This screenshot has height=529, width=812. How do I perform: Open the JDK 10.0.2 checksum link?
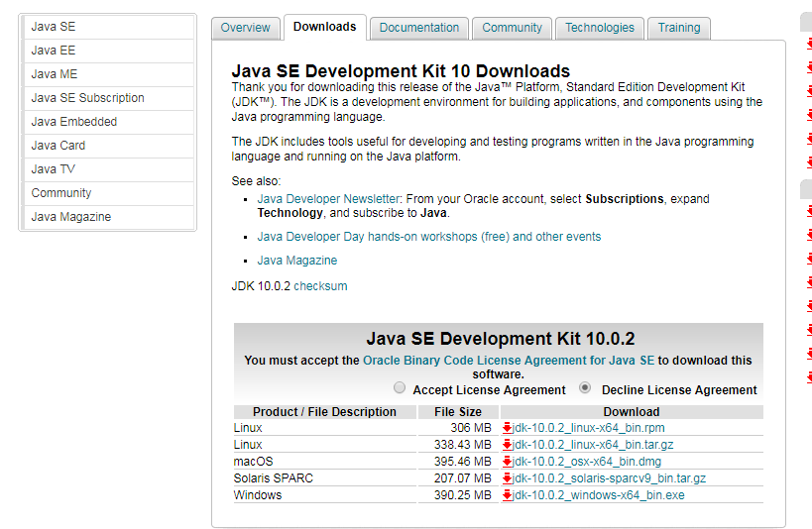coord(320,286)
